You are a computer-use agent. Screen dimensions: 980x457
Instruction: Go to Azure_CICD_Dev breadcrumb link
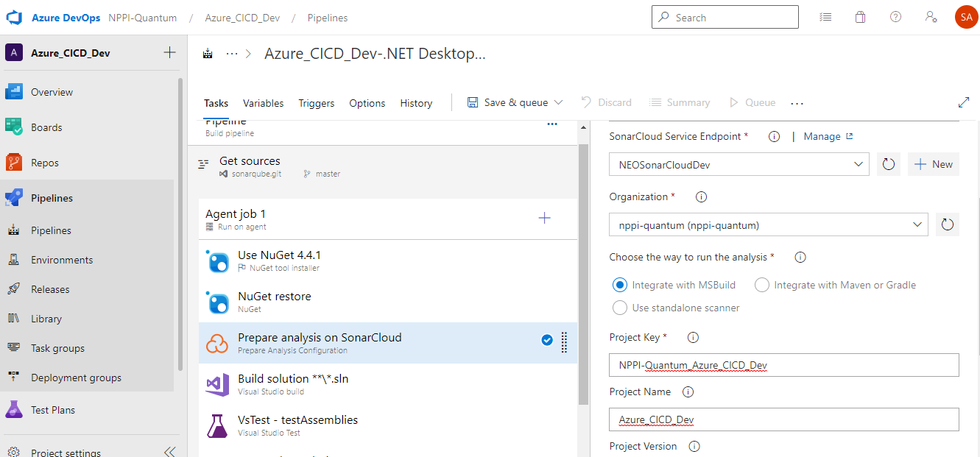tap(242, 18)
